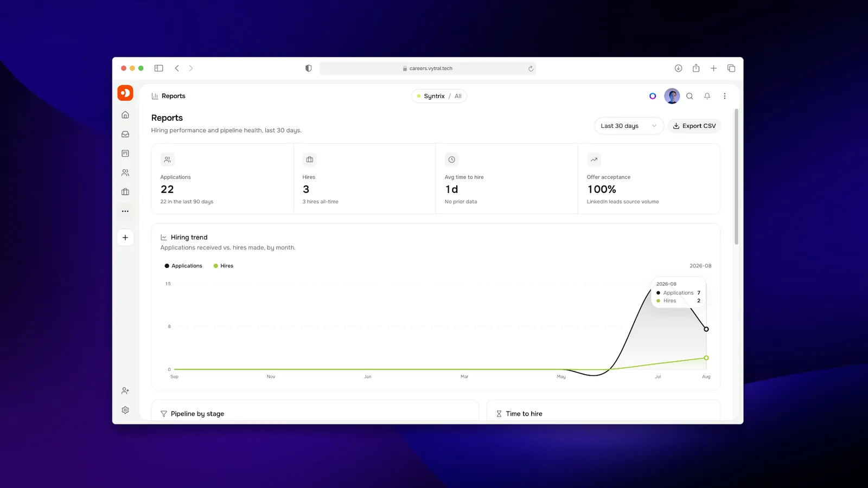Viewport: 868px width, 488px height.
Task: Open the vertical three-dot options menu
Action: pos(724,96)
